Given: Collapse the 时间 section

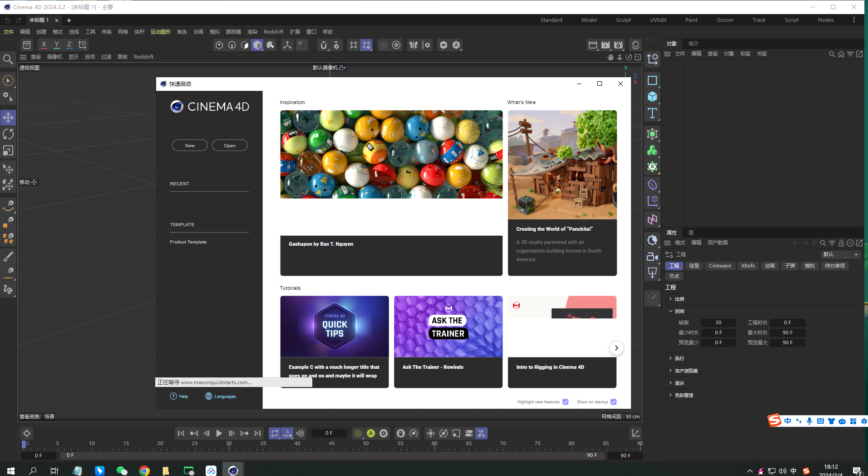Looking at the screenshot, I should (x=671, y=311).
